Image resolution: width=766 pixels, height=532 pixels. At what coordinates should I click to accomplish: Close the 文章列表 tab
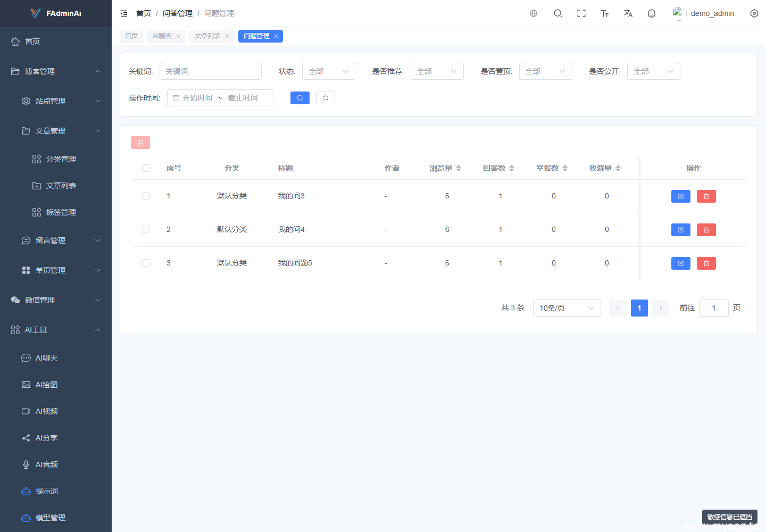tap(227, 36)
